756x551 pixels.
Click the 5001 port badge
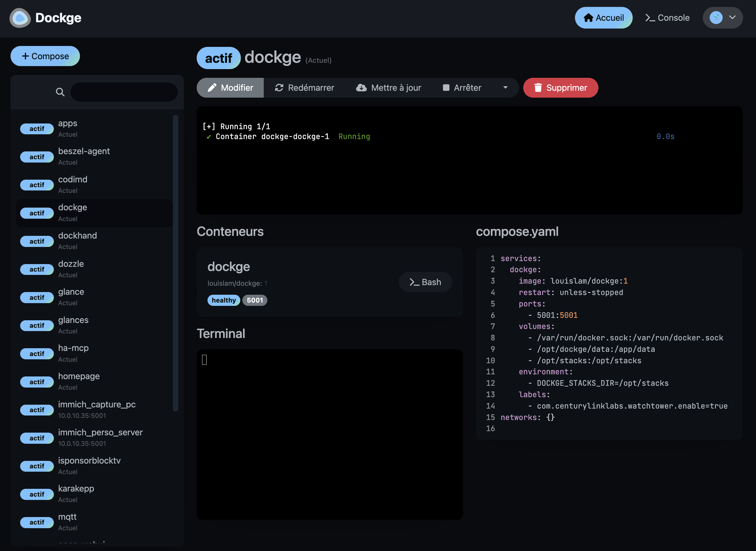[255, 300]
